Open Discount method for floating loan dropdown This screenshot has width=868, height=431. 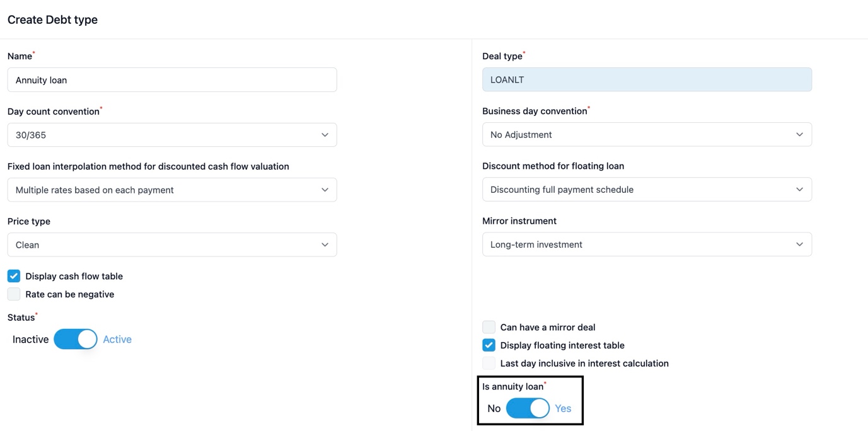coord(647,189)
